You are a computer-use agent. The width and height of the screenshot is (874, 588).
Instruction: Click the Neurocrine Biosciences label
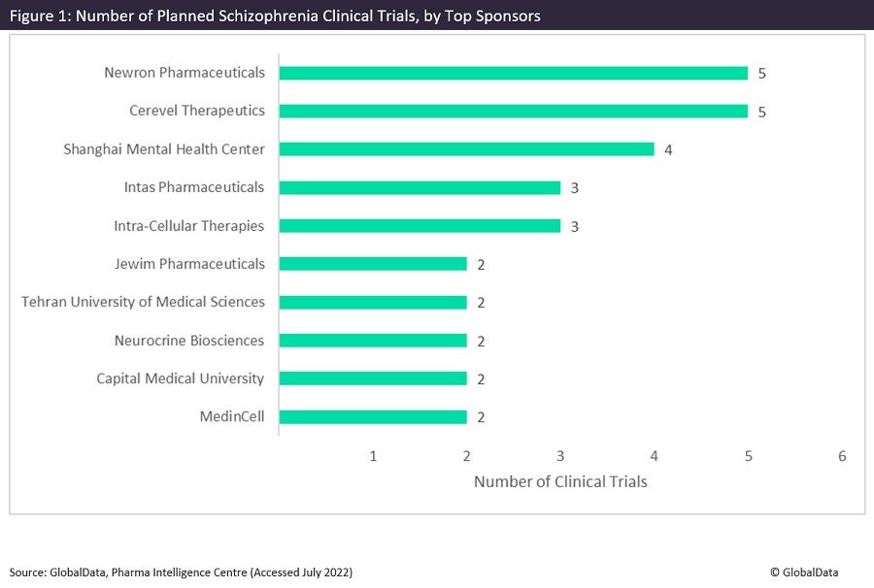tap(189, 341)
